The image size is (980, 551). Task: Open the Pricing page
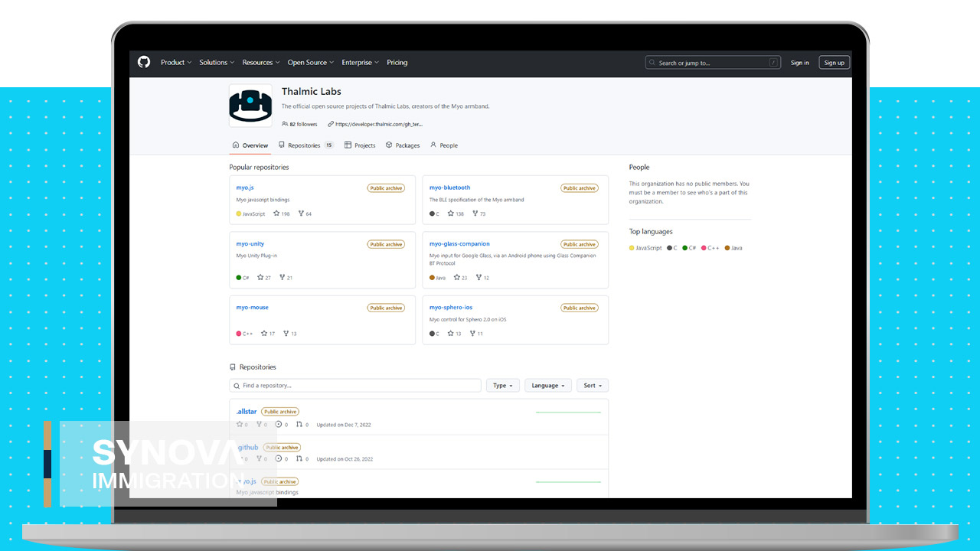point(397,63)
